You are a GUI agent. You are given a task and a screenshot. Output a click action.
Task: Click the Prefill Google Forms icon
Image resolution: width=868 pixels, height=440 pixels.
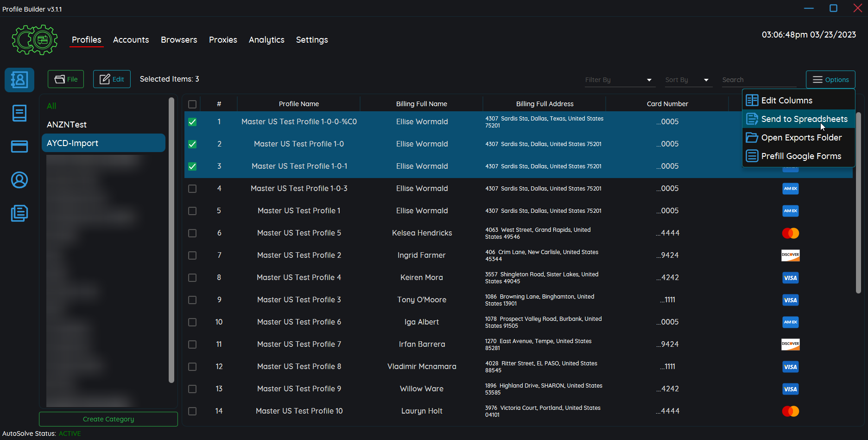point(752,156)
